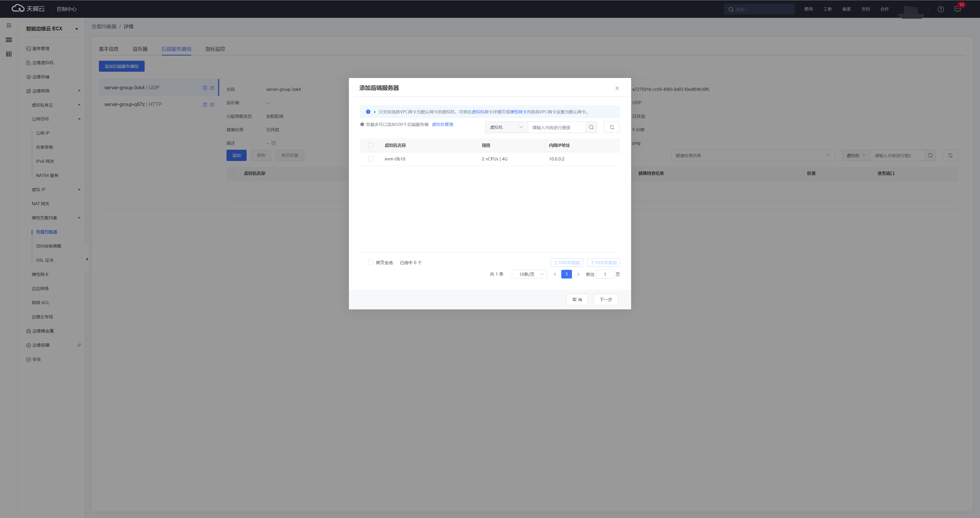Click the blue info icon in notice banner
This screenshot has width=980, height=518.
368,112
